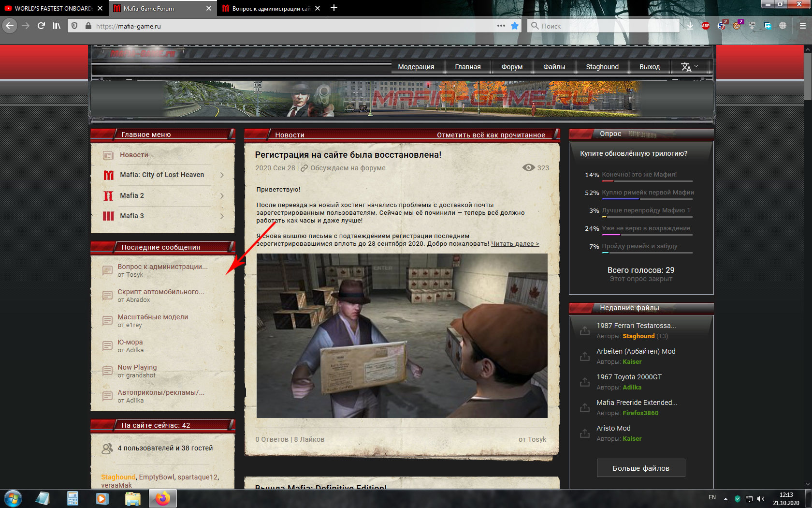
Task: Open Вопрос к администрации... recent post
Action: 162,267
